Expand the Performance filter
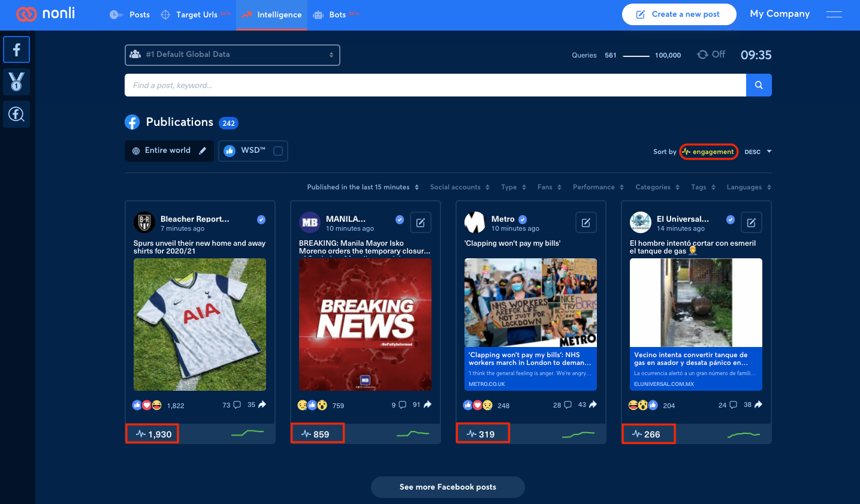The image size is (860, 504). coord(599,188)
